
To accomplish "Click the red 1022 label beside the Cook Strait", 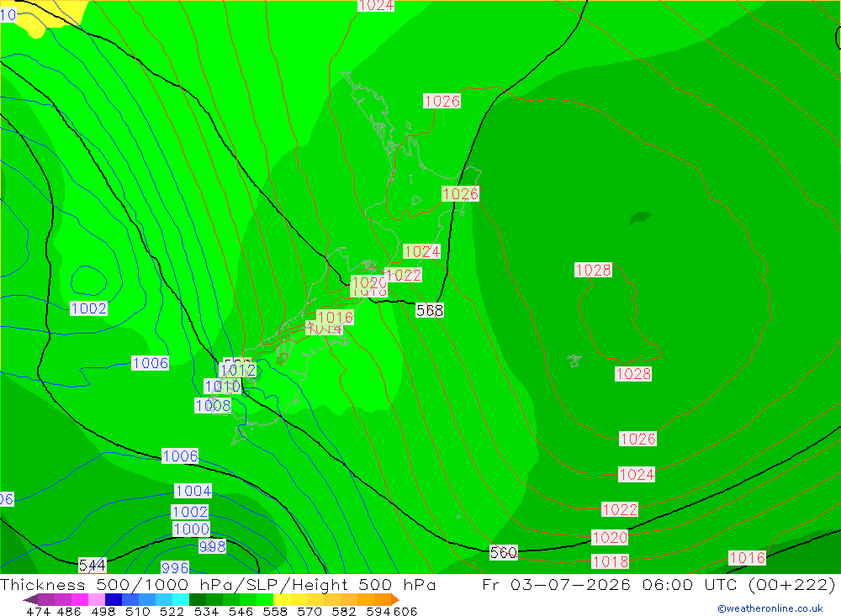I will (404, 276).
